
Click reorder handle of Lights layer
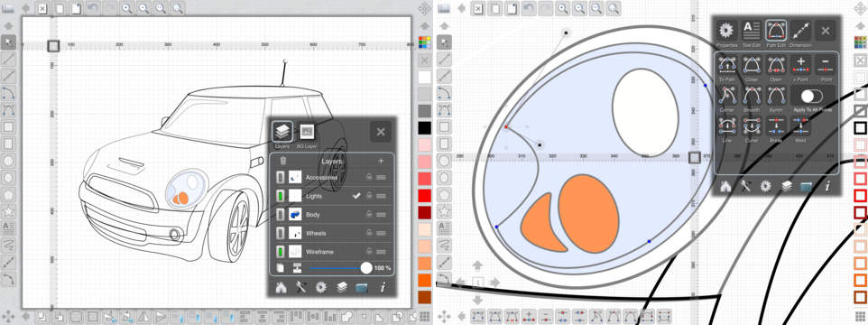(x=381, y=196)
